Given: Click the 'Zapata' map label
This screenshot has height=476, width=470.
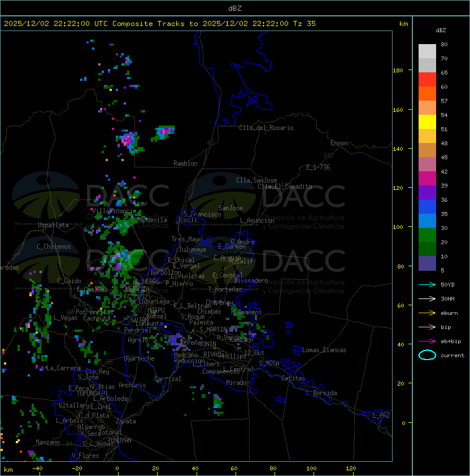Looking at the screenshot, I should (x=125, y=421).
